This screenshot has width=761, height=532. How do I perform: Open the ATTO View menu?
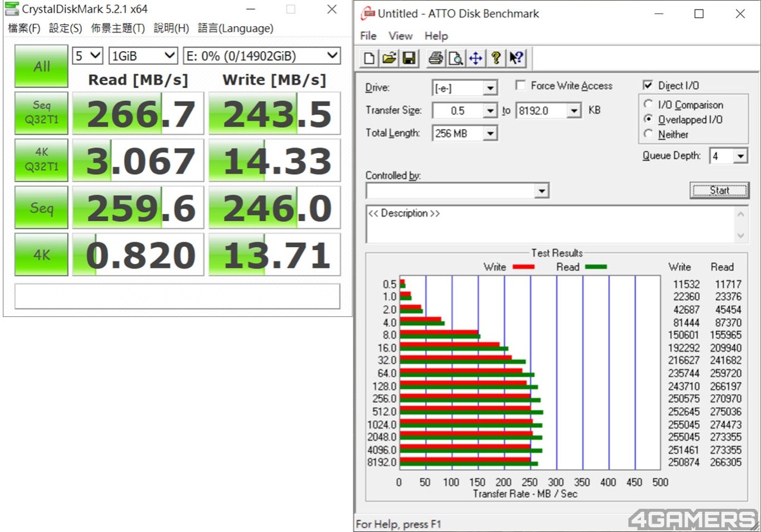pos(401,36)
